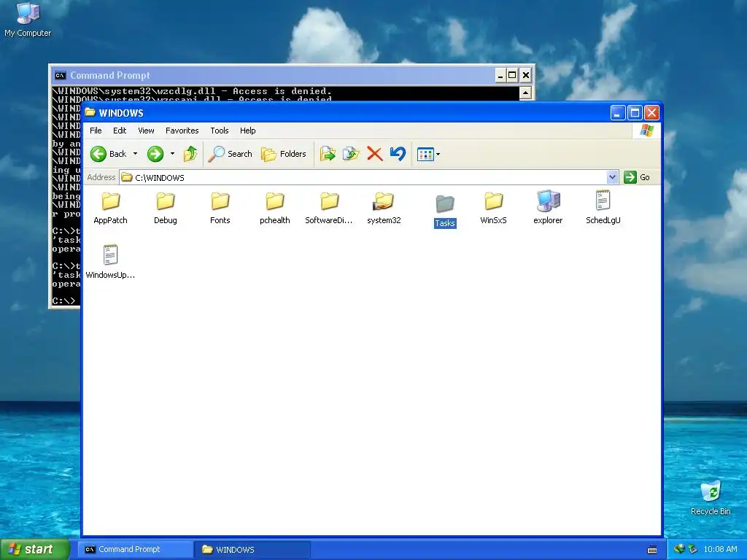The image size is (747, 560).
Task: Close the WINDOWS explorer window
Action: (x=651, y=113)
